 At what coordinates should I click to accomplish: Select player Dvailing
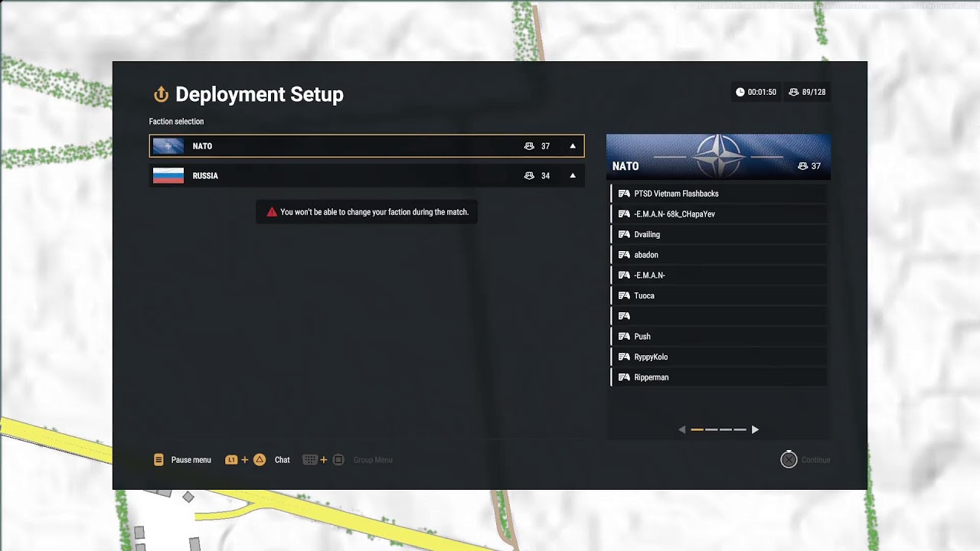point(718,234)
